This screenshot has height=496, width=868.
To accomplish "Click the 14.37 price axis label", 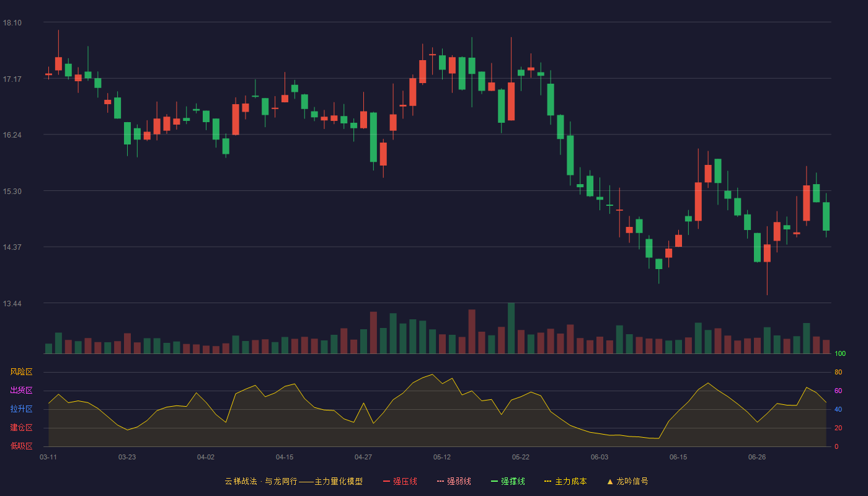I will pyautogui.click(x=12, y=247).
